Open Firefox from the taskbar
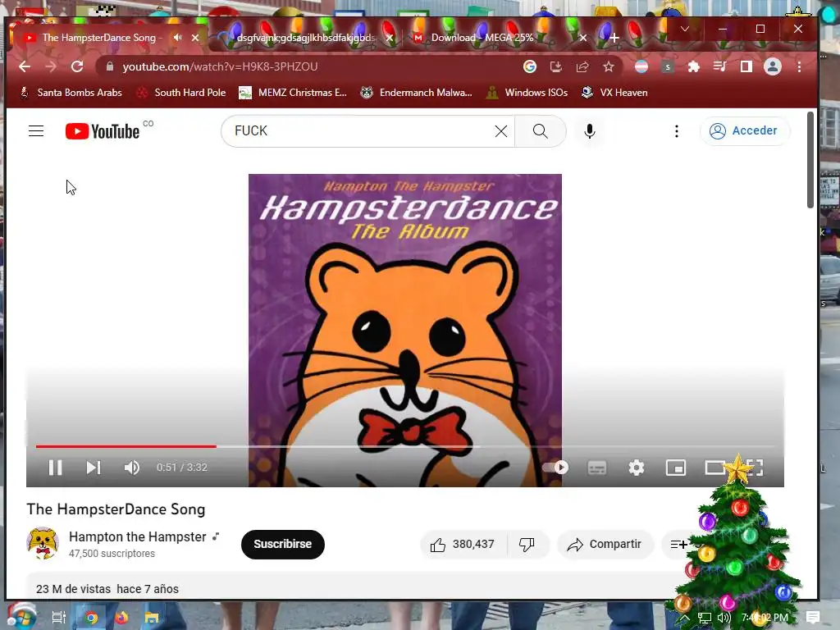This screenshot has height=630, width=840. coord(121,618)
